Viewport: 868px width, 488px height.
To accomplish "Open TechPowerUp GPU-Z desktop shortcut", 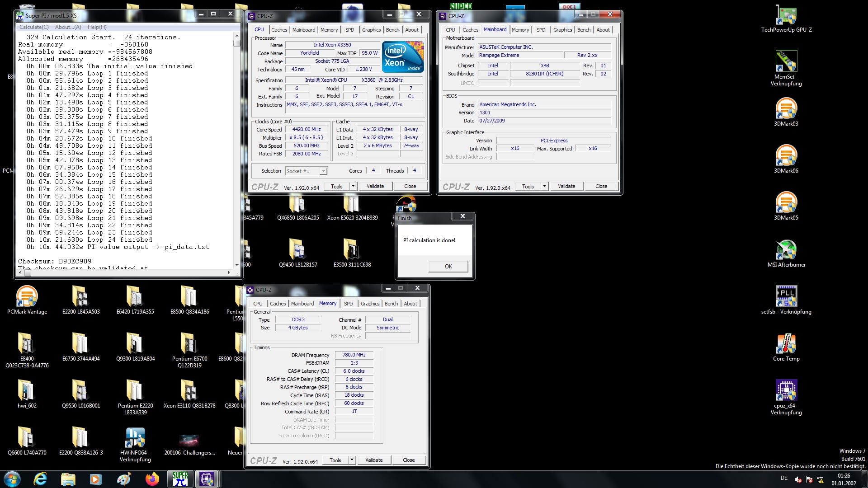I will [x=786, y=19].
